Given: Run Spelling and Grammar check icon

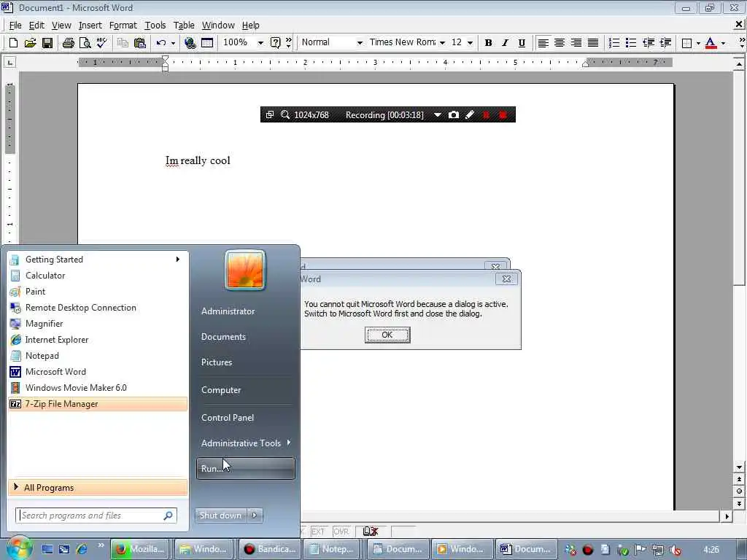Looking at the screenshot, I should pyautogui.click(x=101, y=43).
